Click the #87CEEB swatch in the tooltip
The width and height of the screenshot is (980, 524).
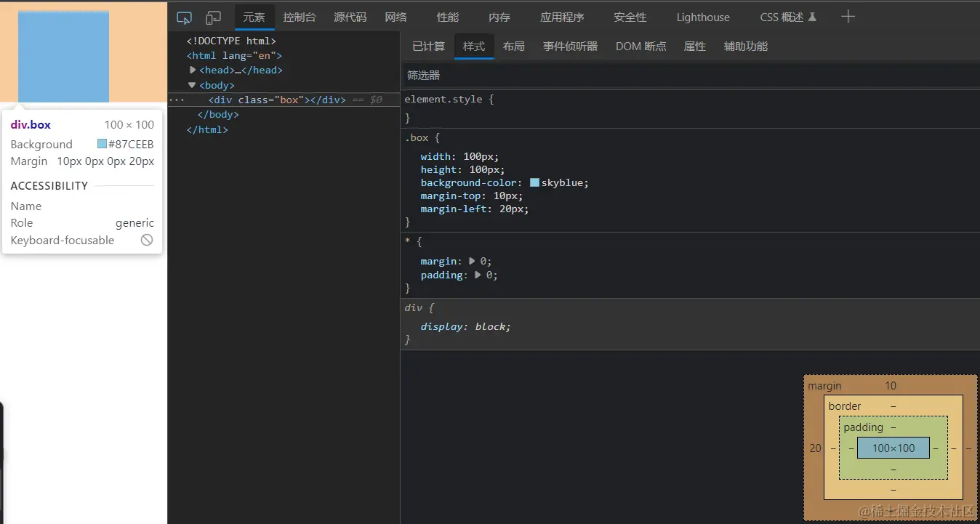pos(102,144)
